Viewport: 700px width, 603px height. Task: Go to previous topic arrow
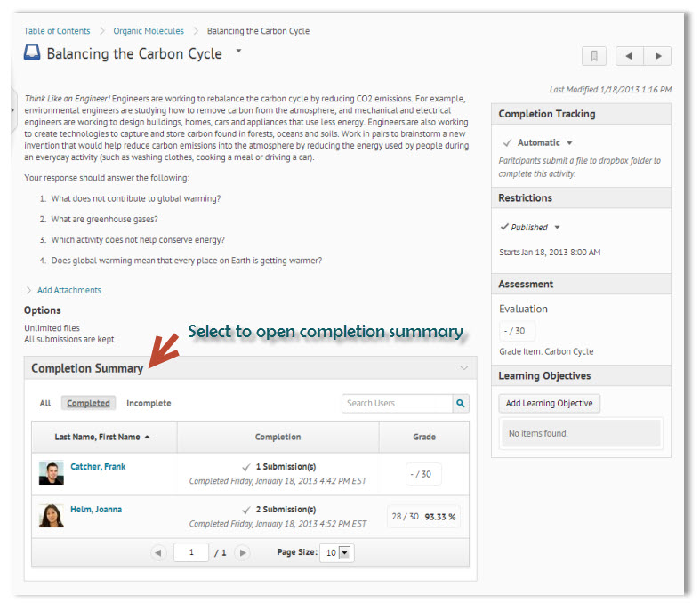pyautogui.click(x=629, y=56)
